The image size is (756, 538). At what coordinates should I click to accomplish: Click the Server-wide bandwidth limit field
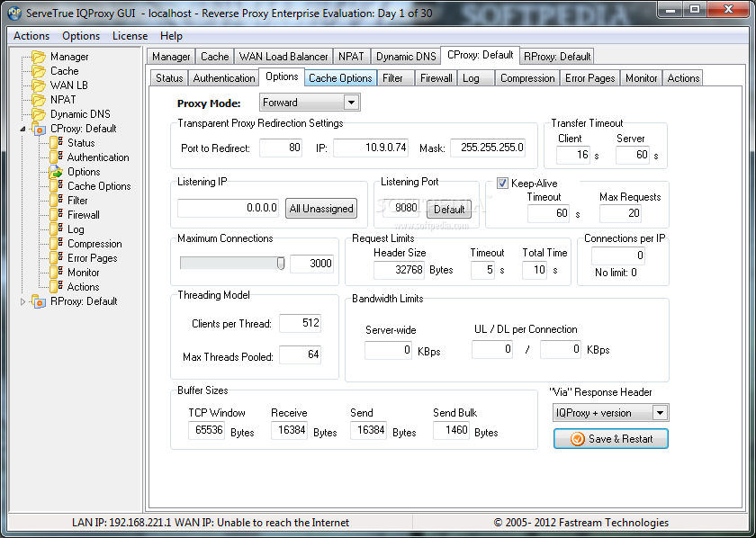[388, 350]
